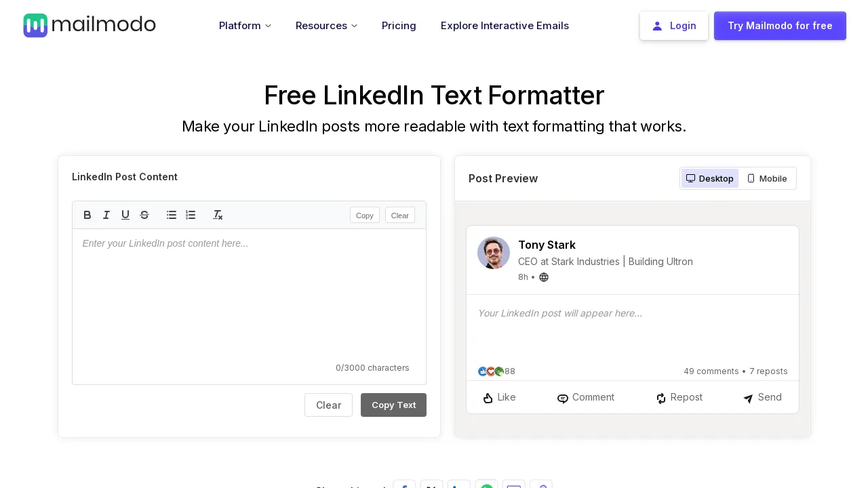Open the Platform dropdown menu
The image size is (868, 488).
pyautogui.click(x=245, y=26)
